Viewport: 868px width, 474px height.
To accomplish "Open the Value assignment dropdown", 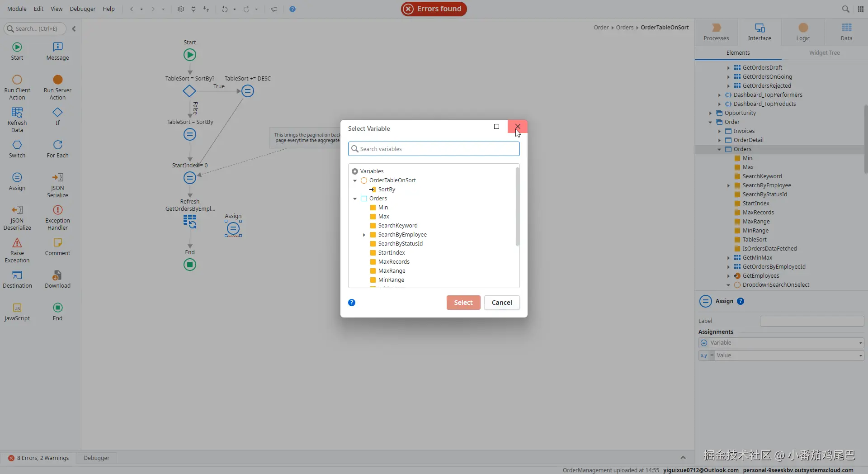I will (861, 355).
